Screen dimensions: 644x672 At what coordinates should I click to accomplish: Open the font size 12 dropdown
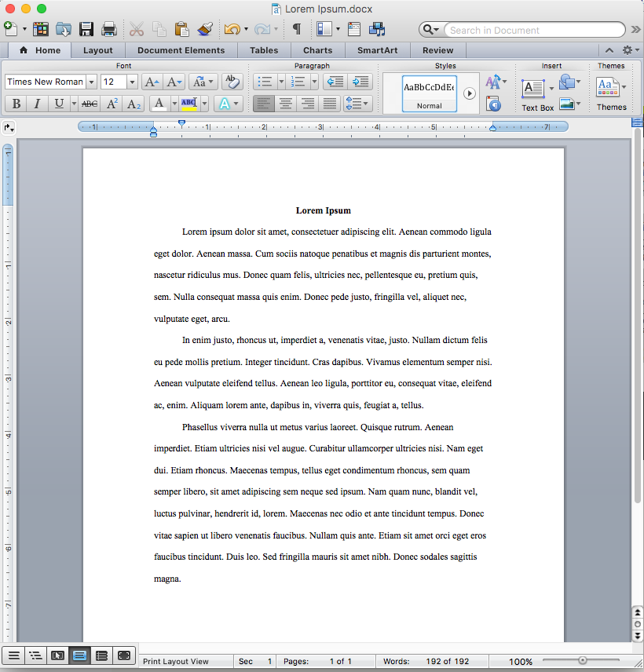132,82
